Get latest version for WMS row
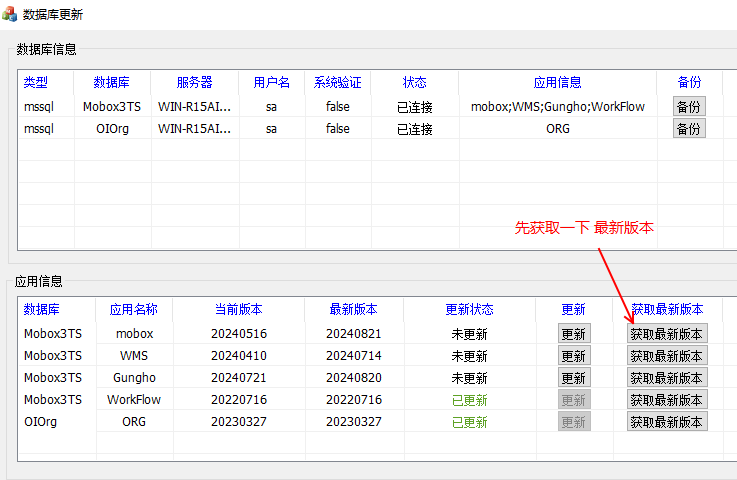 pos(666,356)
